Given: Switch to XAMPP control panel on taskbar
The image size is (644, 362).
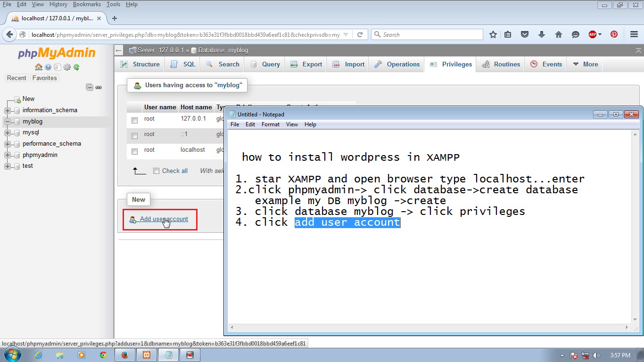Looking at the screenshot, I should pyautogui.click(x=147, y=355).
